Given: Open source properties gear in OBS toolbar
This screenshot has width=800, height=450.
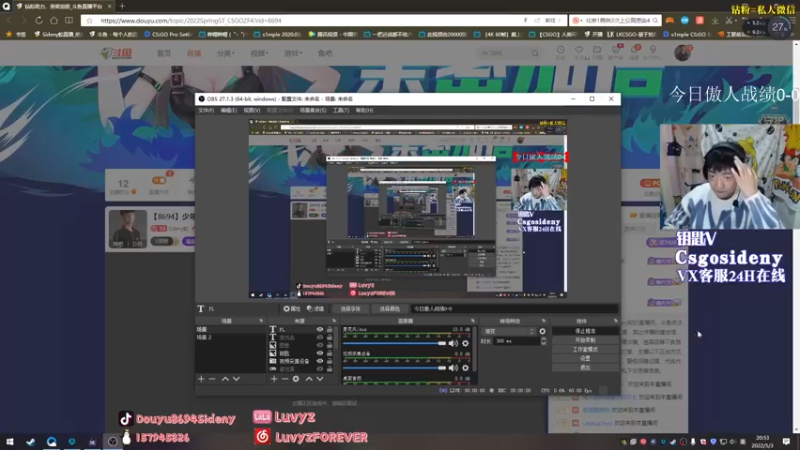Looking at the screenshot, I should tap(291, 309).
